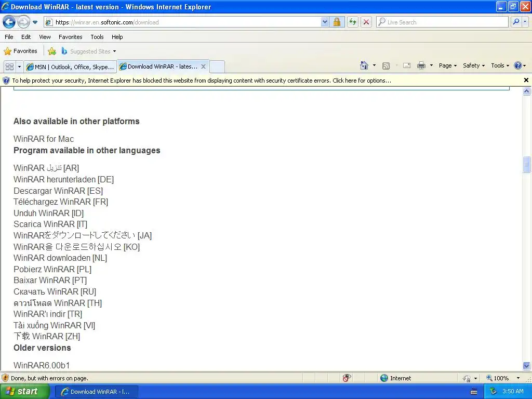
Task: Open the Téléchargez WinRAR [FR] link
Action: click(x=61, y=202)
